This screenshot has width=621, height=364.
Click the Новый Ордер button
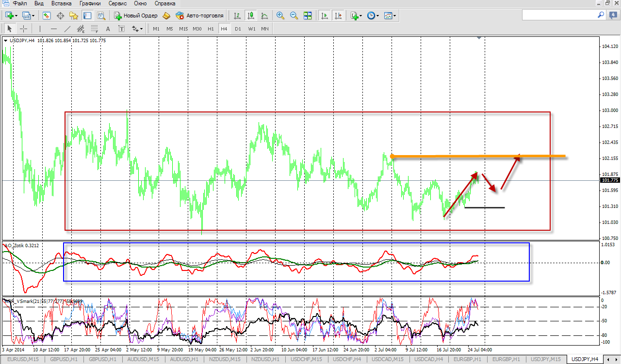pos(136,16)
